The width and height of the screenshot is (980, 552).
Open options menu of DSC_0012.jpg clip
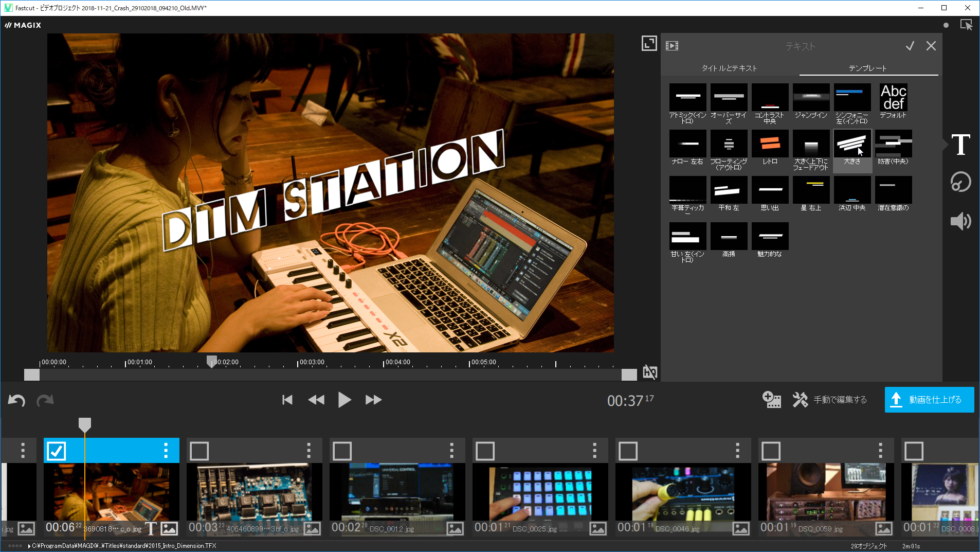[451, 451]
